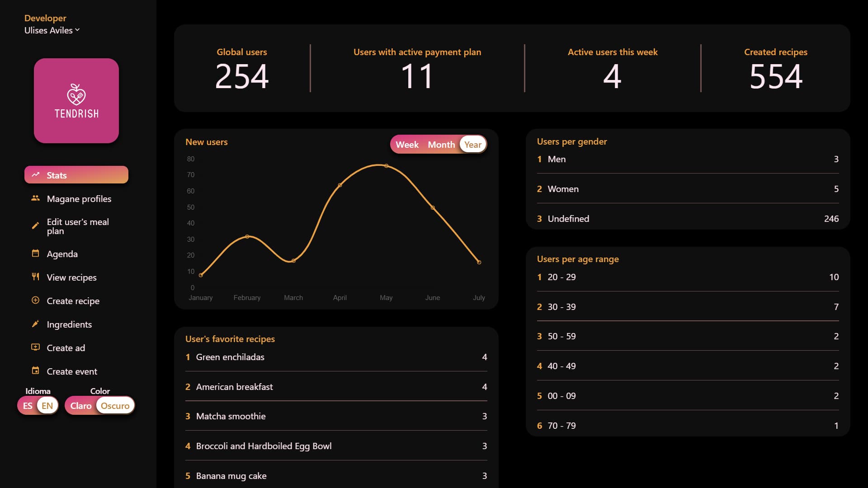Select Broccoli and Hardboiled Egg Bowl row

[336, 446]
